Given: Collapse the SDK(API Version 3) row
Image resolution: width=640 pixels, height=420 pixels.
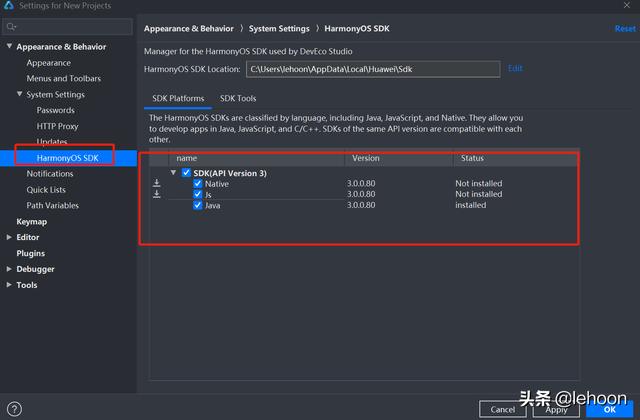Looking at the screenshot, I should [173, 173].
